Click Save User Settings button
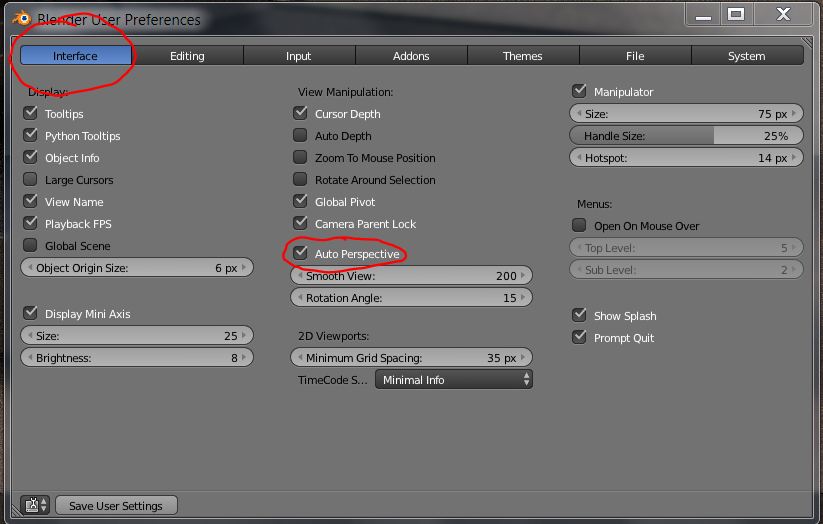This screenshot has height=524, width=823. click(116, 506)
